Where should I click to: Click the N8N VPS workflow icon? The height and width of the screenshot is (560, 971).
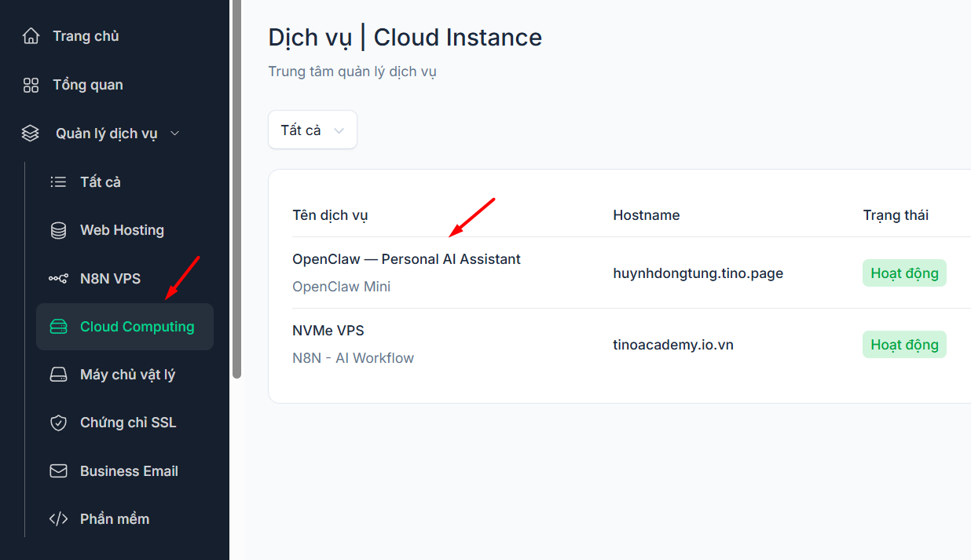[x=58, y=279]
